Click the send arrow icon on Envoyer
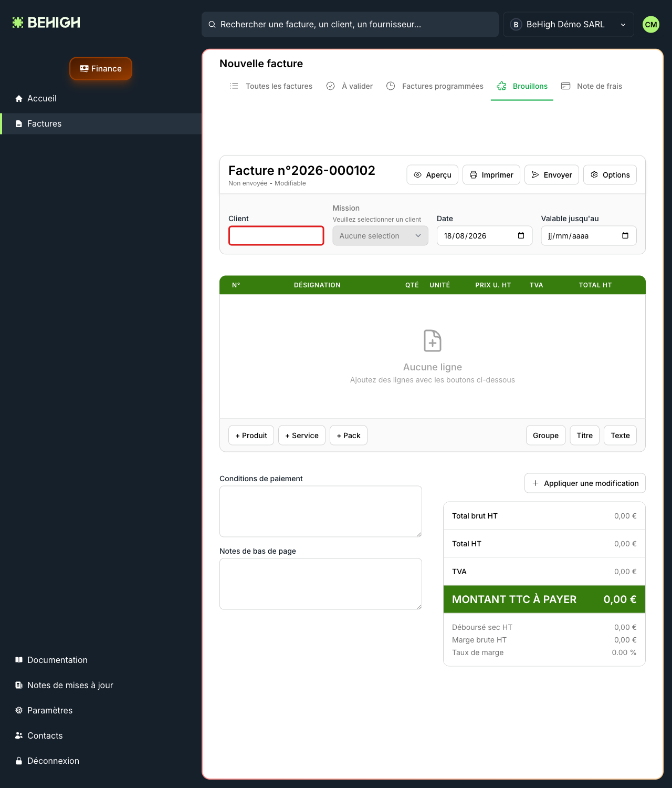This screenshot has width=672, height=788. click(535, 175)
